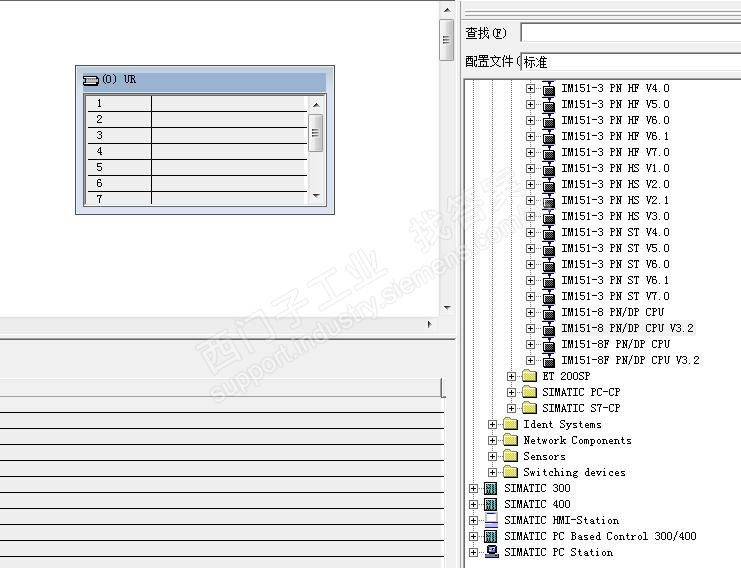This screenshot has height=568, width=741.
Task: Expand the IM151-3 PN ST V4.0 node
Action: tap(530, 232)
